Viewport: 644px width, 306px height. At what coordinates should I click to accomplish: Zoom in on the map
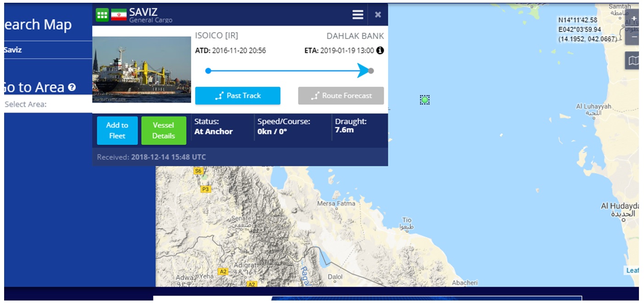(634, 19)
